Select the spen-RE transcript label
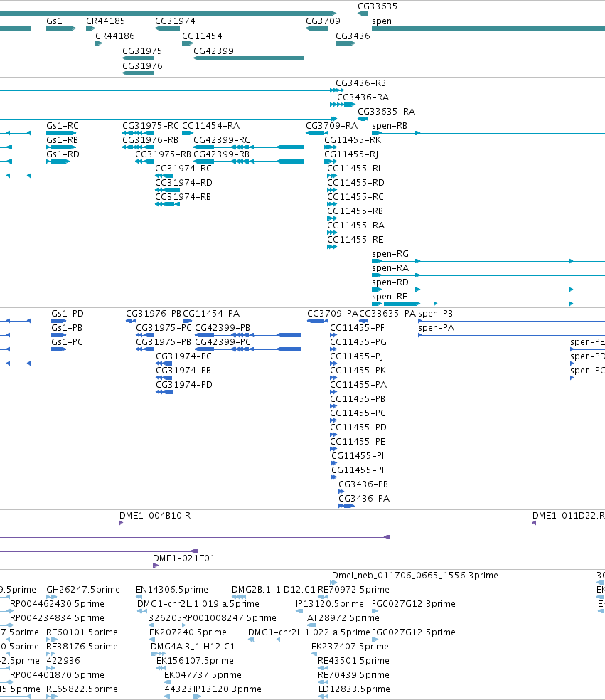 [390, 297]
